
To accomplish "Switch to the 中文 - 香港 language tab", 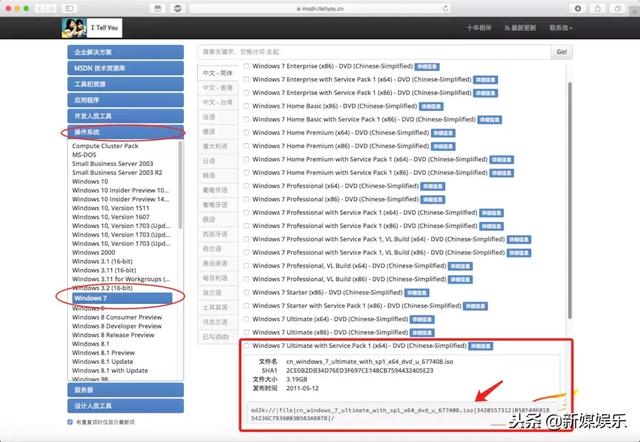I will [x=218, y=88].
